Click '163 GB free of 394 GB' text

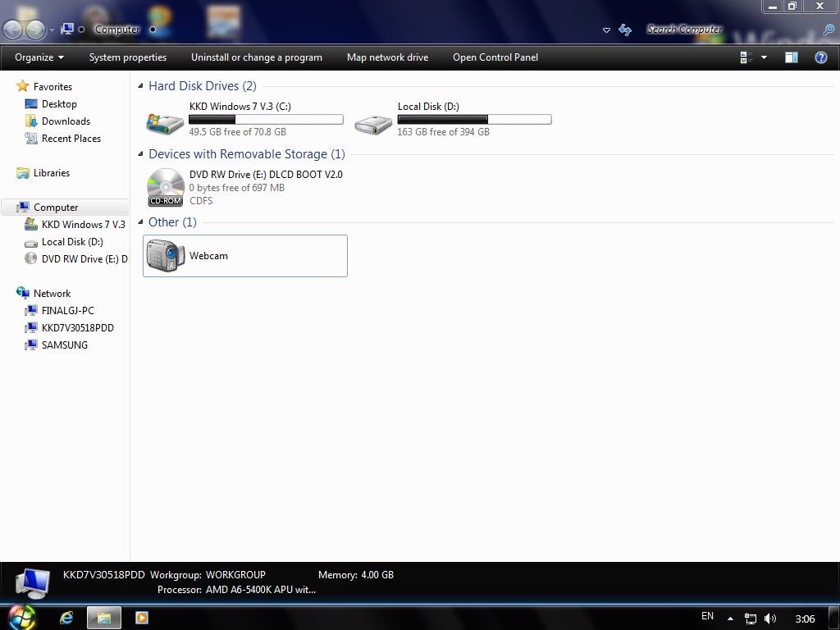click(443, 132)
